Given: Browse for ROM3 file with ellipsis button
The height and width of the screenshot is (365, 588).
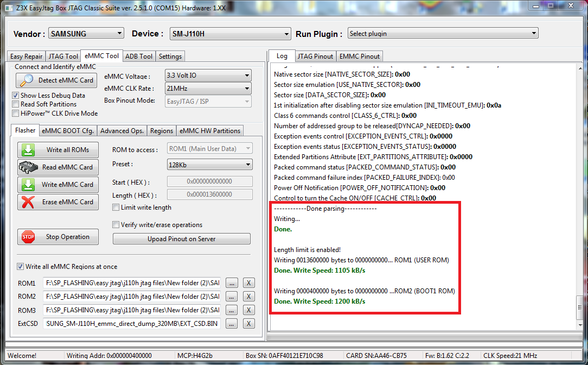Looking at the screenshot, I should [x=232, y=310].
